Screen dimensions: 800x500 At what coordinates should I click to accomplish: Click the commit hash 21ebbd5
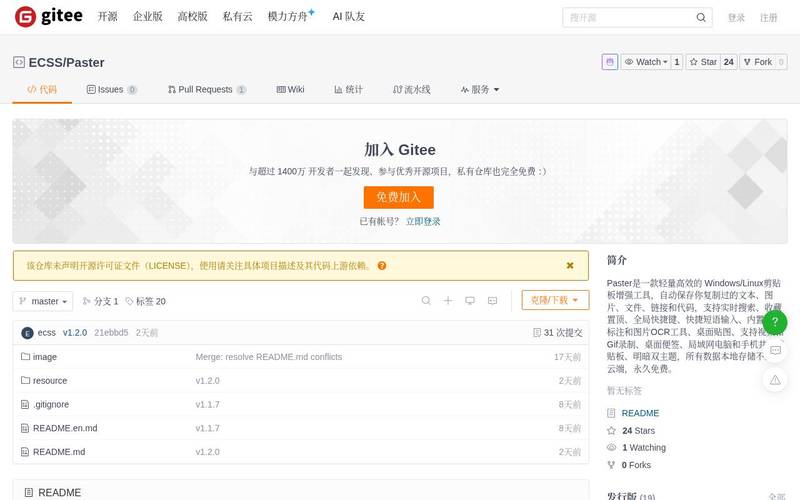click(111, 333)
